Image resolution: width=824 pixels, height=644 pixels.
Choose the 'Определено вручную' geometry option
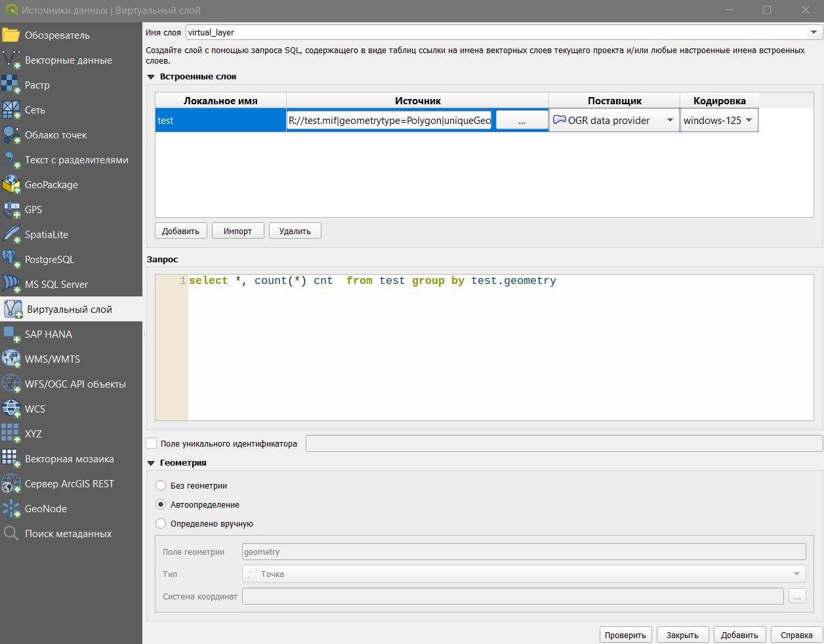(161, 524)
